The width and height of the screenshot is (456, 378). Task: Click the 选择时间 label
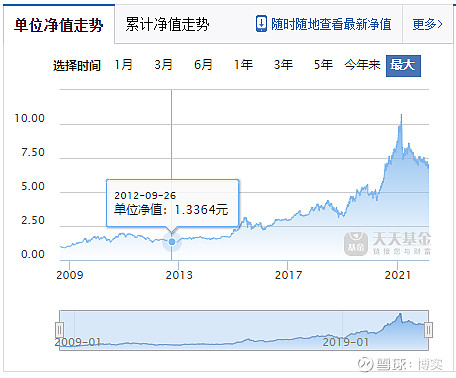click(77, 65)
